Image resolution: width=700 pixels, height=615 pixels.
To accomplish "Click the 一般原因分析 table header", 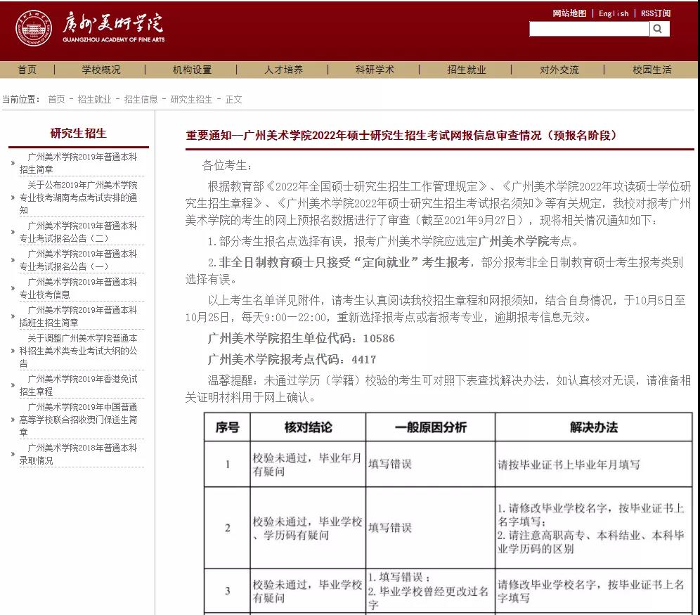I will [x=430, y=427].
